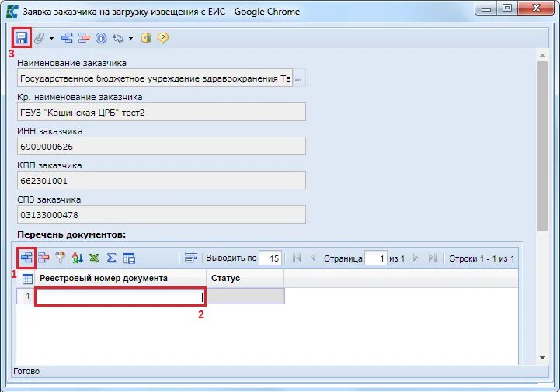560x392 pixels.
Task: Expand the dropdown arrow next to the gears icon
Action: [131, 38]
